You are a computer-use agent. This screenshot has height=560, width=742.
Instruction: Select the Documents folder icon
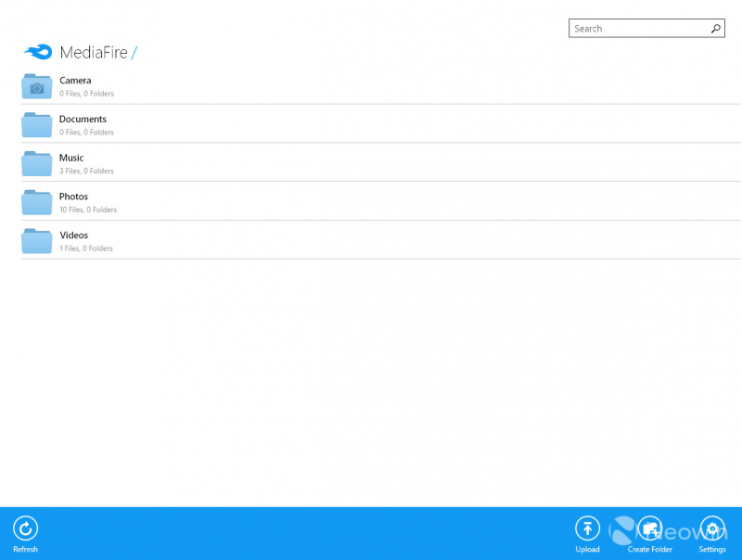tap(37, 125)
